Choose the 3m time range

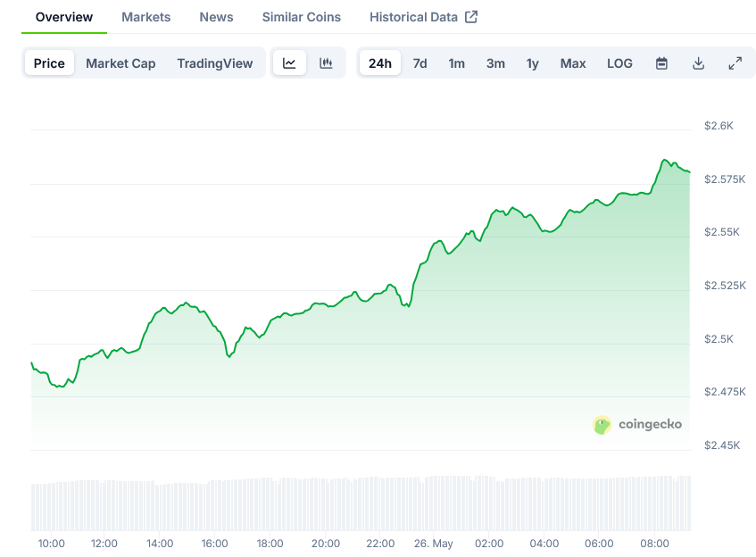pos(495,63)
